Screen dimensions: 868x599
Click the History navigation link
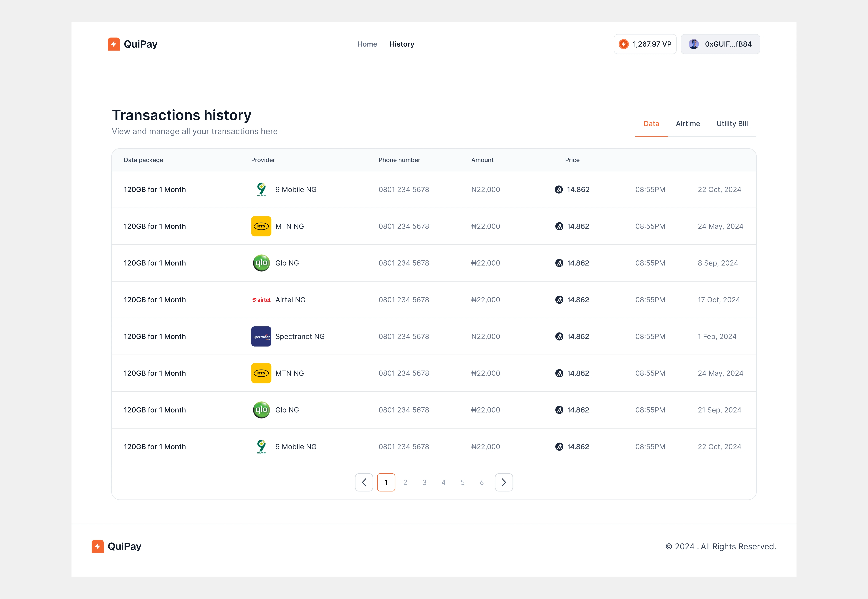(x=402, y=44)
